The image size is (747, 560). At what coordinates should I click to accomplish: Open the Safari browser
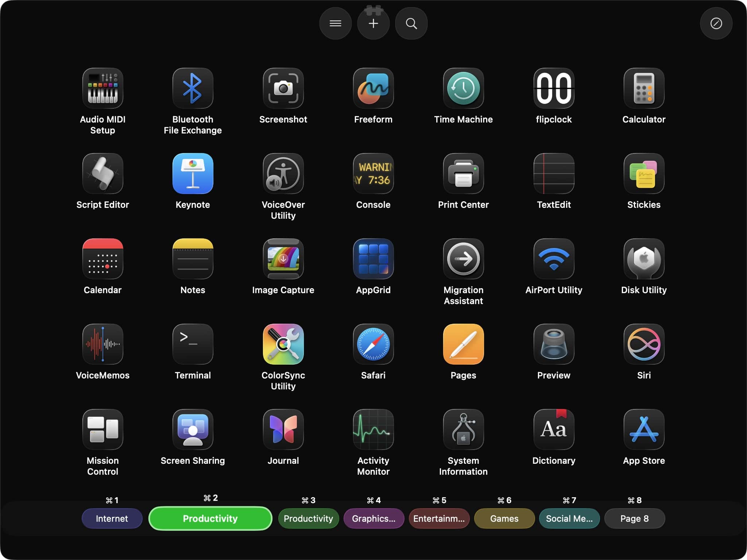tap(373, 344)
